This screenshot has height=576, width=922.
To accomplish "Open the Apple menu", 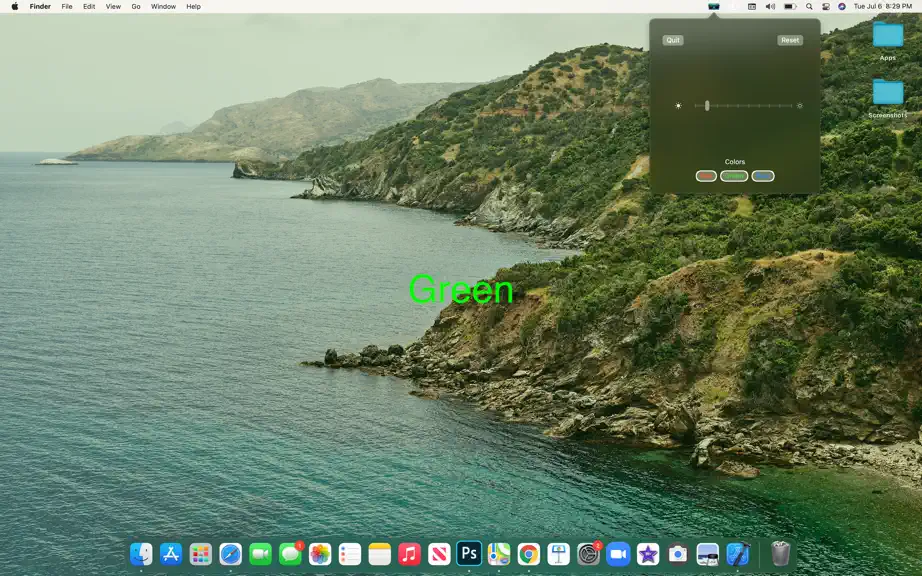I will [15, 6].
